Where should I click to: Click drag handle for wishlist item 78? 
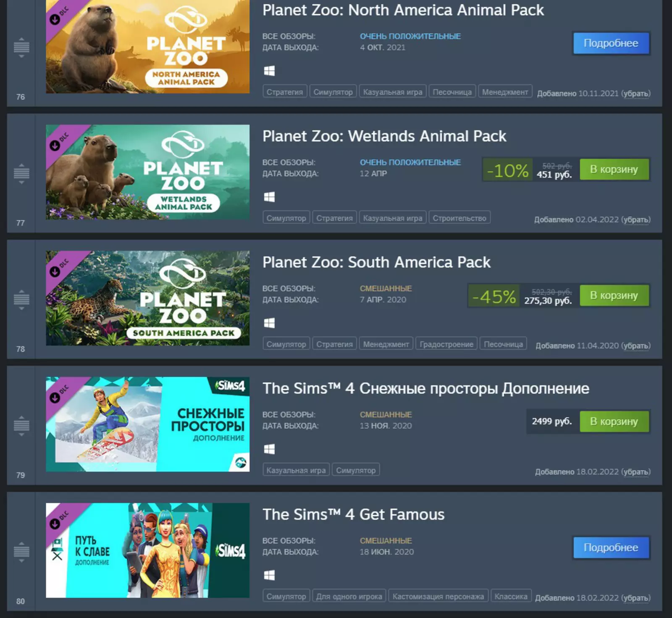pos(21,299)
